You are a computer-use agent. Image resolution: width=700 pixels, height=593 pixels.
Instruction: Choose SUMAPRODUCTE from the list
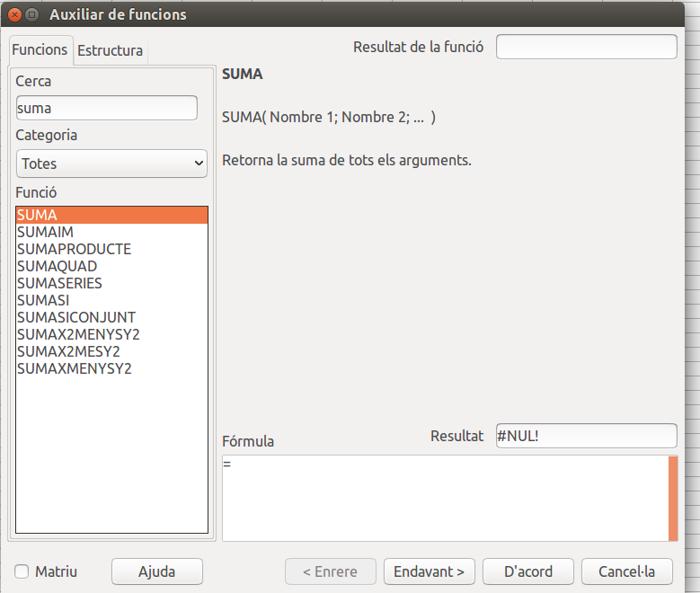(x=74, y=249)
